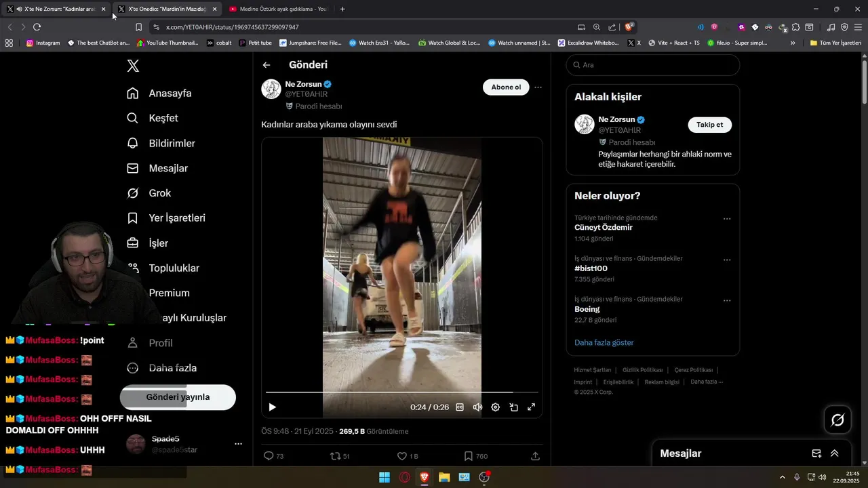Screen dimensions: 868x488
Task: Click the share icon under the post
Action: [535, 456]
